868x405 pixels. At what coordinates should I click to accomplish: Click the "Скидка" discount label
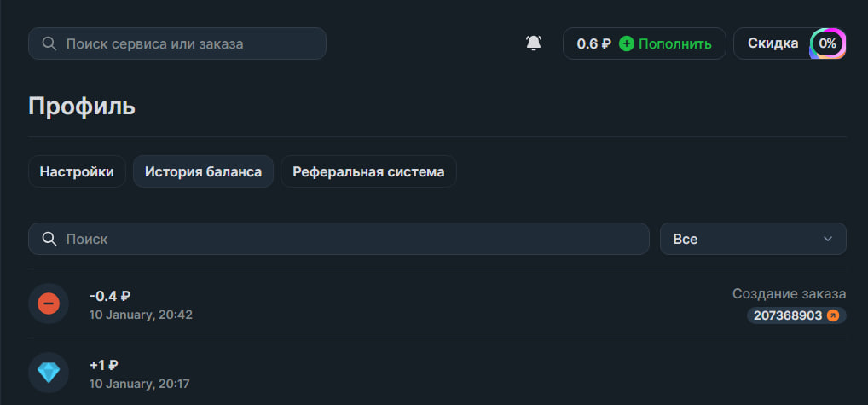click(773, 43)
